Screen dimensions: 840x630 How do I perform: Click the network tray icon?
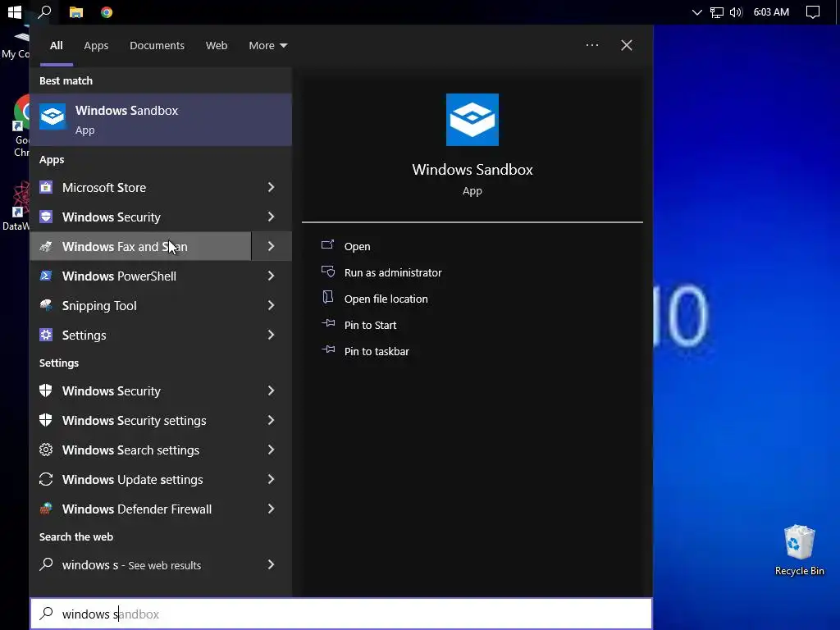717,11
